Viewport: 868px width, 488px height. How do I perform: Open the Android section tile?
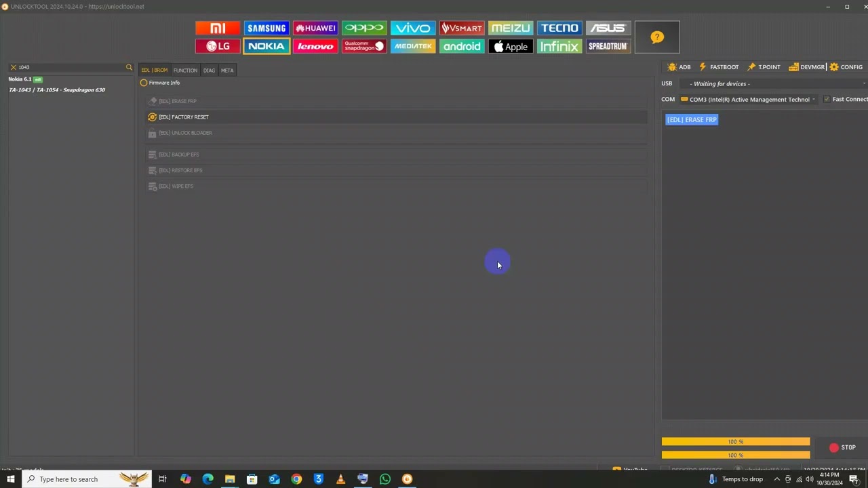click(x=462, y=46)
